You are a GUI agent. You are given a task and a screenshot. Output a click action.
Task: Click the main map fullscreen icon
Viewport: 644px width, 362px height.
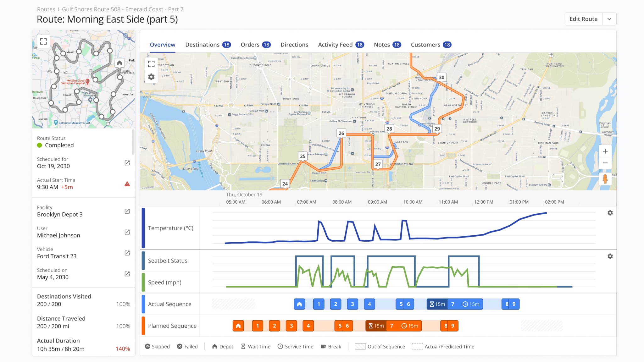[x=151, y=64]
